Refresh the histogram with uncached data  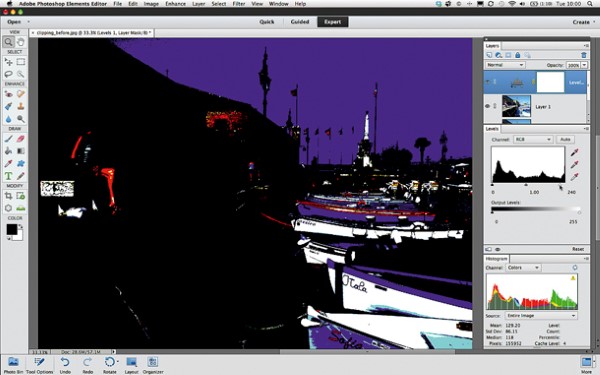tap(574, 267)
